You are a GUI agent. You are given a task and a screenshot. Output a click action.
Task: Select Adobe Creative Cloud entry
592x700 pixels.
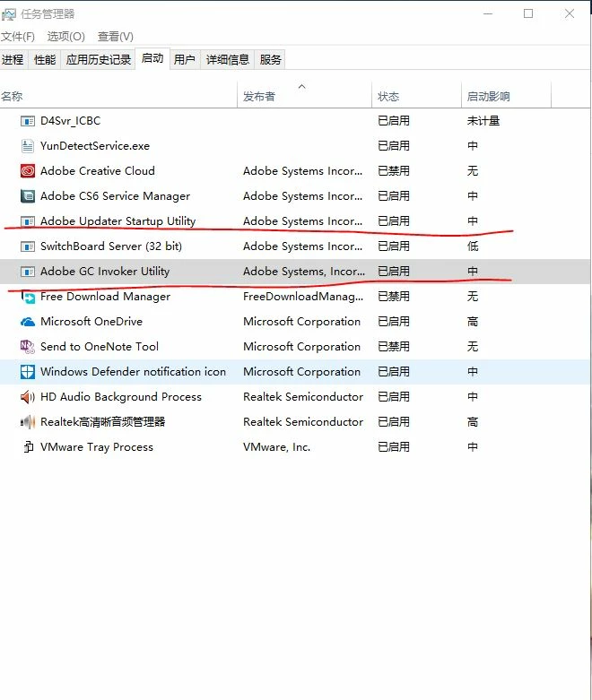click(x=98, y=171)
